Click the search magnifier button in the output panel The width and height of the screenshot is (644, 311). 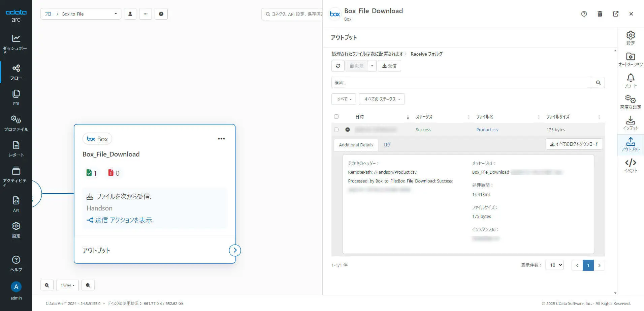(598, 83)
